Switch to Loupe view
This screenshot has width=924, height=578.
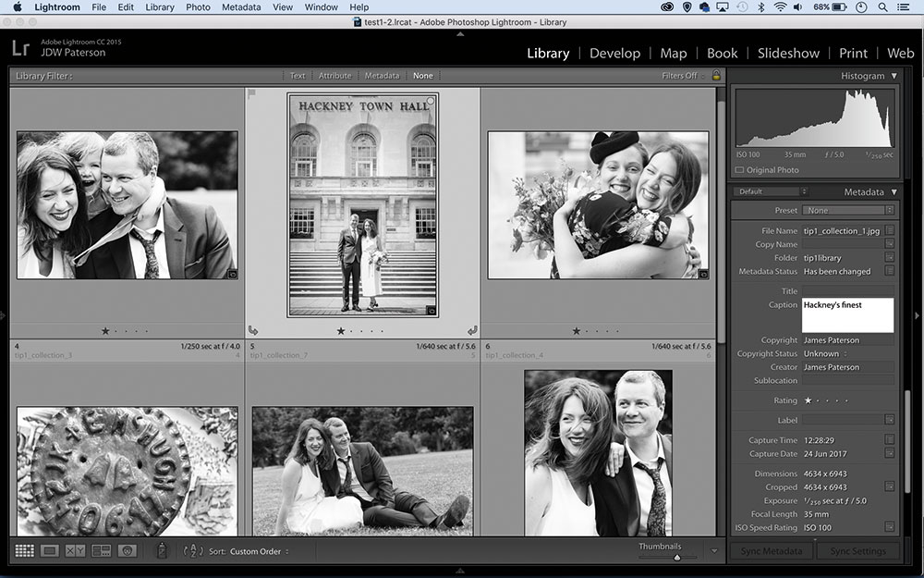[50, 551]
